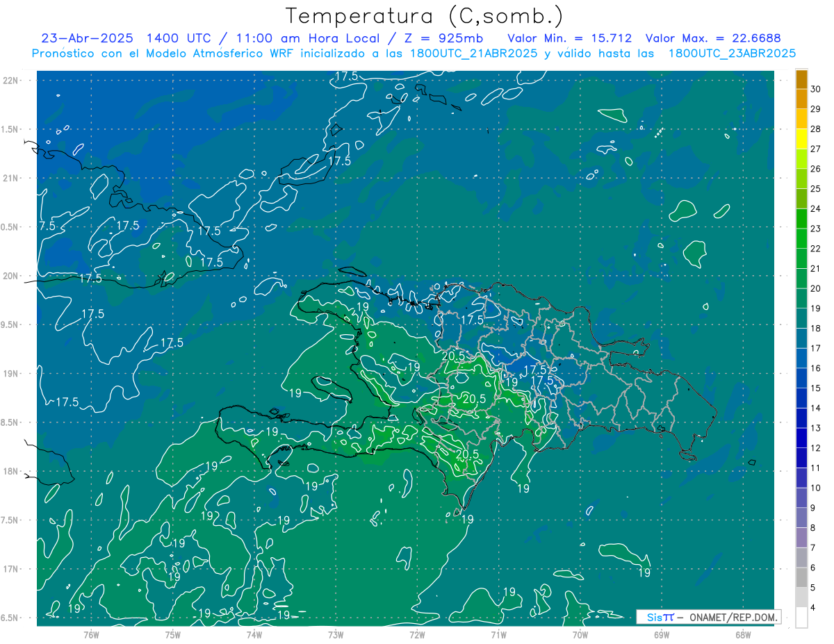Click the purple swatch between 7 and 8
This screenshot has height=644, width=834.
tap(801, 538)
